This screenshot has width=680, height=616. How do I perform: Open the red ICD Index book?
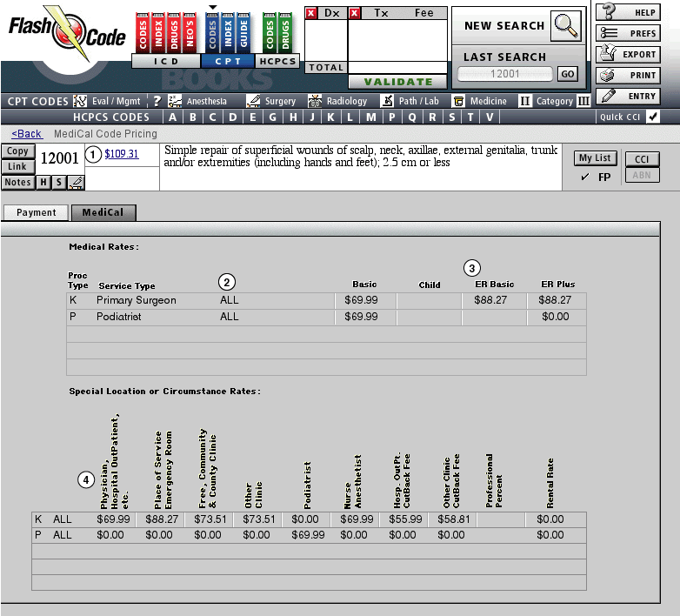tap(158, 33)
